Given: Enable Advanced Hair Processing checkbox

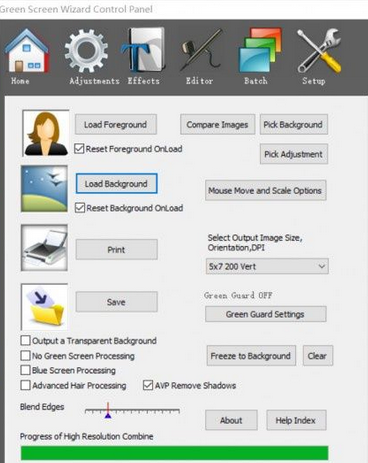Looking at the screenshot, I should click(25, 385).
